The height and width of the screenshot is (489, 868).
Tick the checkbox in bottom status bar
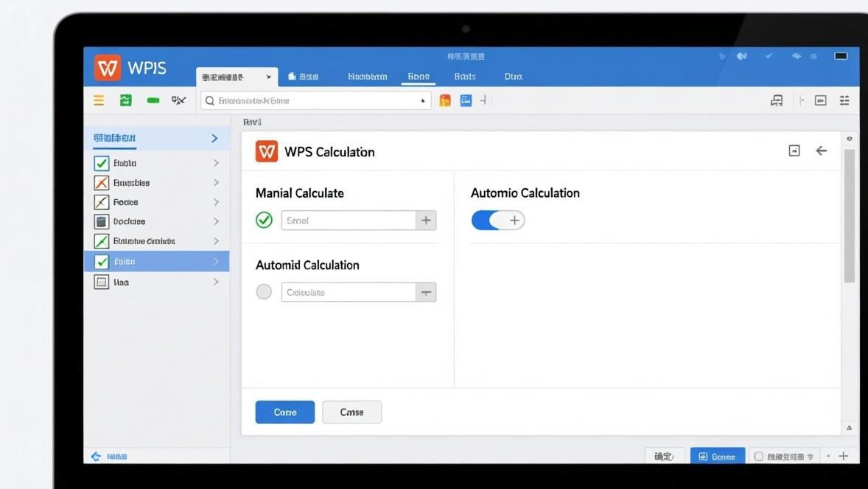click(759, 457)
